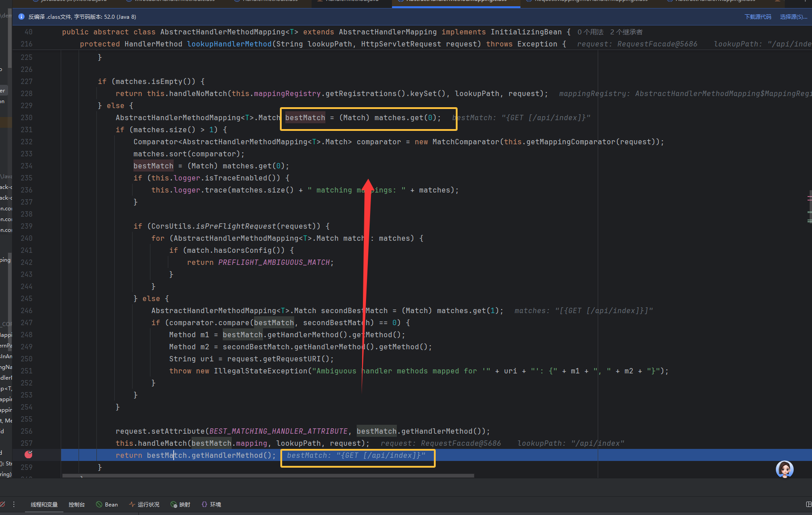Screen dimensions: 812x515
Task: Select the 环境 environment tab
Action: 212,505
